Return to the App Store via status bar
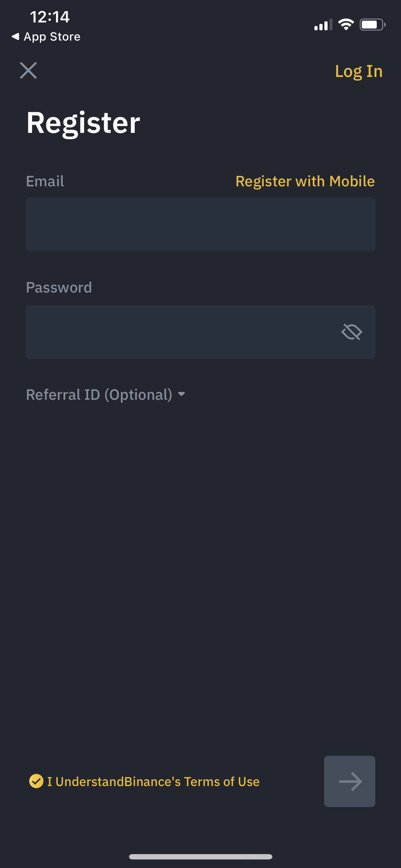 point(46,36)
